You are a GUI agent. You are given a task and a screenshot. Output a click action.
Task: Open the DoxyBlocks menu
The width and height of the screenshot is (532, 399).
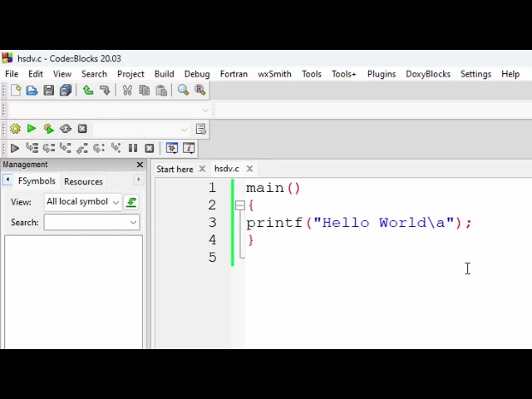coord(428,74)
